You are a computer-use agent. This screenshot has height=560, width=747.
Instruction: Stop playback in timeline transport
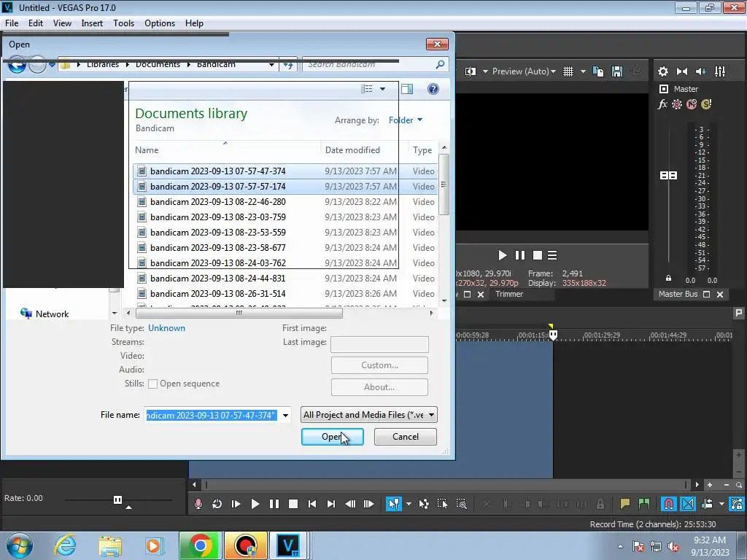pyautogui.click(x=293, y=504)
